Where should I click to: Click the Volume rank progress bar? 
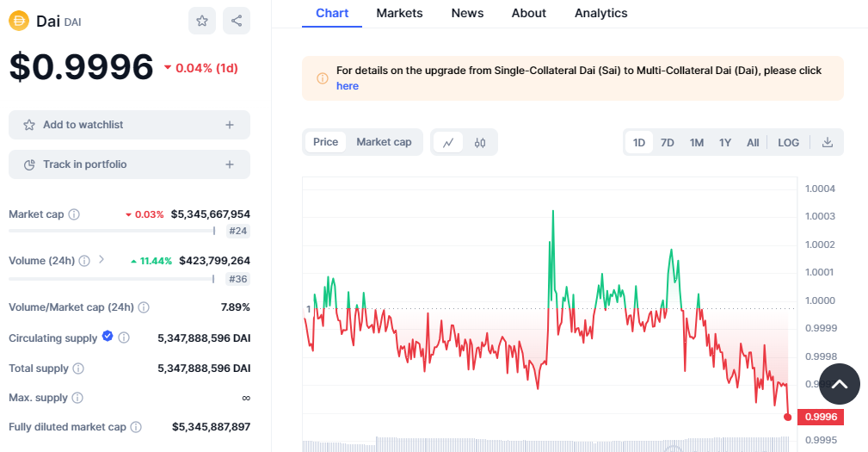(112, 279)
